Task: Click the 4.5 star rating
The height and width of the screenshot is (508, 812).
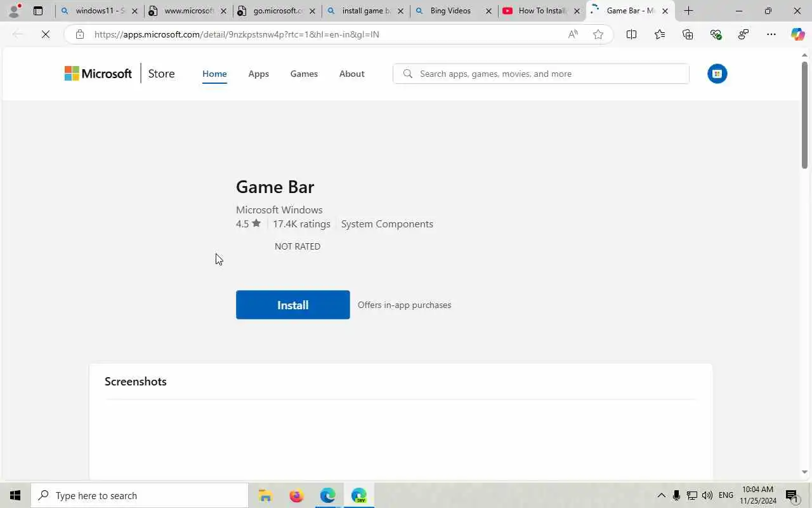Action: point(248,224)
